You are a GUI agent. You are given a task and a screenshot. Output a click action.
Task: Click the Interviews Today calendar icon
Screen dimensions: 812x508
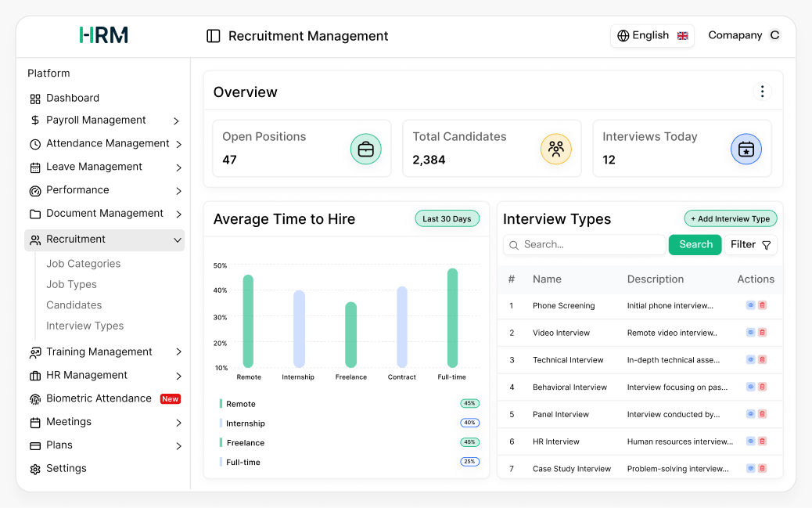(x=746, y=149)
